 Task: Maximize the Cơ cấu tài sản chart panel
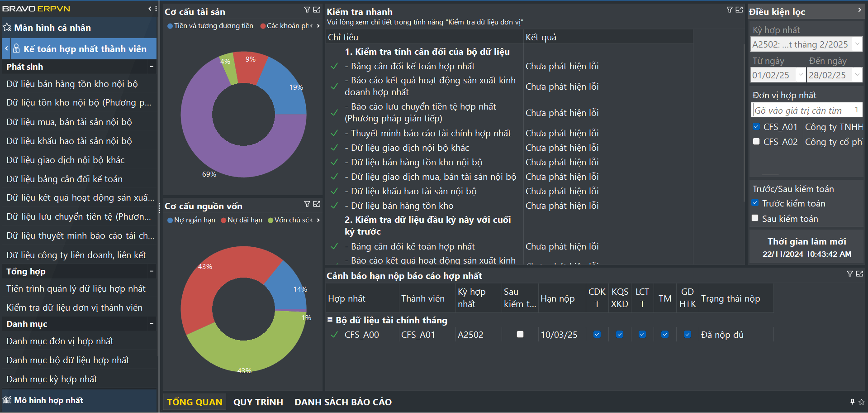coord(317,10)
